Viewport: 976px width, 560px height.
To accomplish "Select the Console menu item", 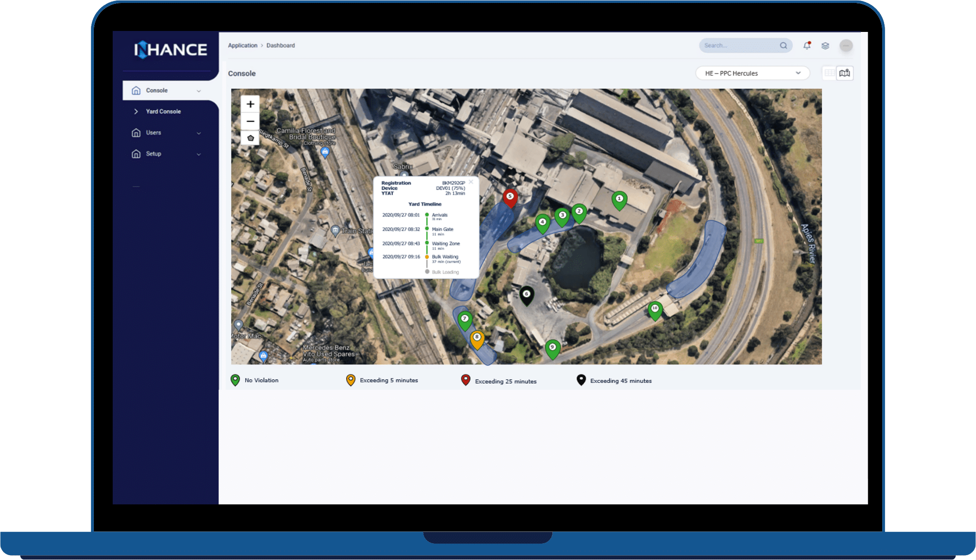I will (x=157, y=90).
